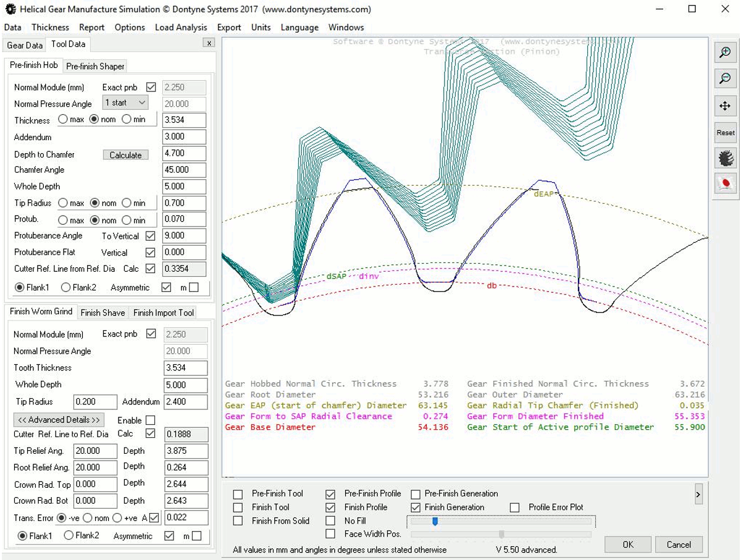
Task: Switch to the Finish Shave tab
Action: click(x=103, y=312)
